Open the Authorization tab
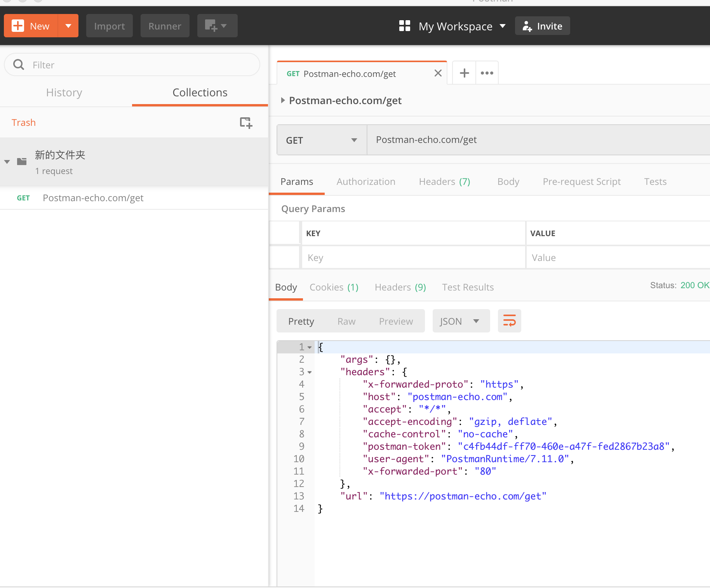This screenshot has width=710, height=588. pyautogui.click(x=366, y=181)
